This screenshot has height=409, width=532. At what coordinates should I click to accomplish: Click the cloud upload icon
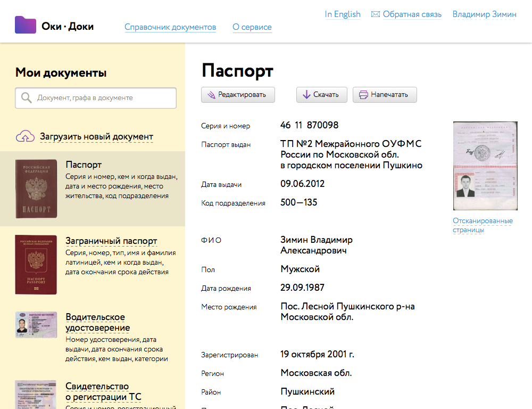[x=25, y=137]
